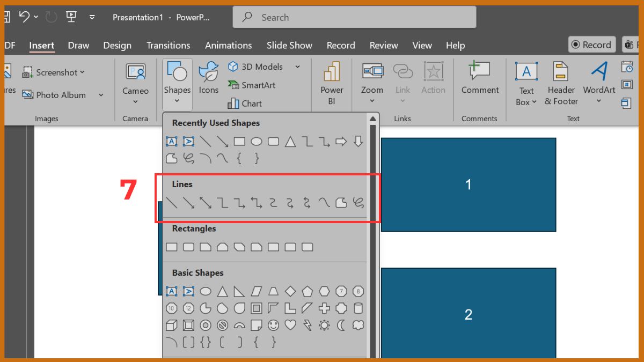644x362 pixels.
Task: Choose the Scribble line tool in Lines
Action: (x=358, y=203)
